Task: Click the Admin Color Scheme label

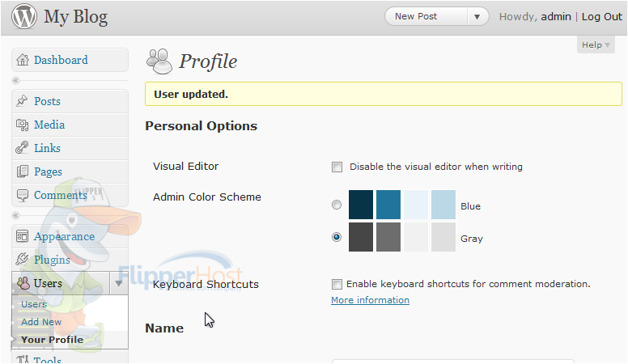Action: 207,197
